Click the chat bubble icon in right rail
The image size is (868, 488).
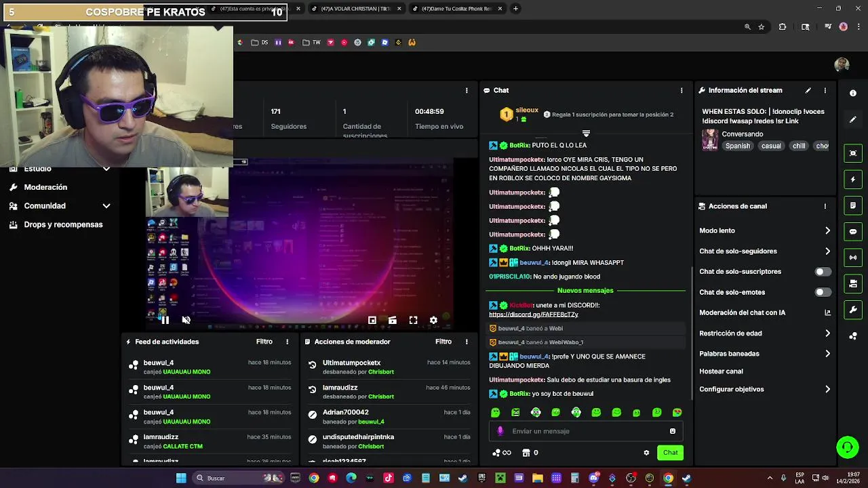[853, 232]
